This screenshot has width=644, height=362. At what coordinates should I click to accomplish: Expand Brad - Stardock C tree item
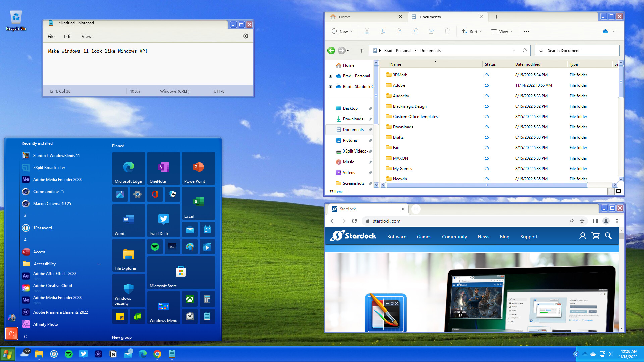tap(331, 86)
